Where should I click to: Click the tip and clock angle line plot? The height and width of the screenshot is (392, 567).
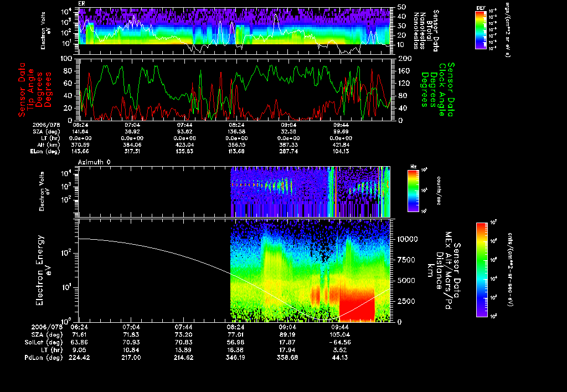[235, 90]
